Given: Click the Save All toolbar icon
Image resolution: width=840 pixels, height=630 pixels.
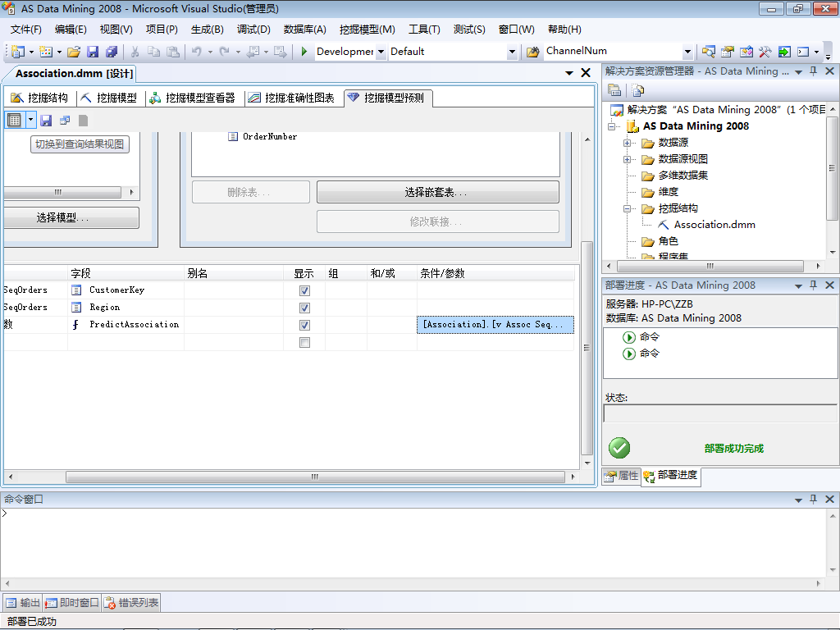Looking at the screenshot, I should click(112, 52).
